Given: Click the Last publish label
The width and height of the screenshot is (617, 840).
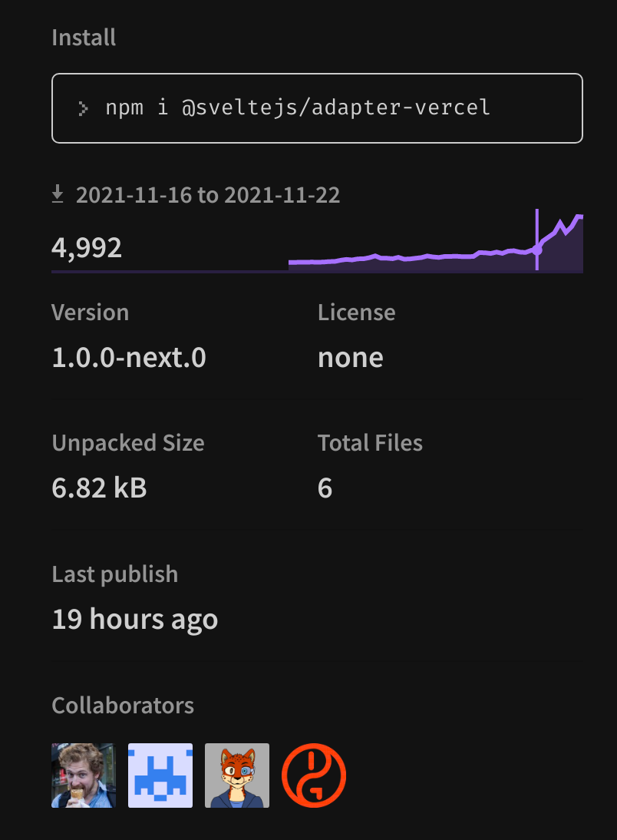Looking at the screenshot, I should (114, 574).
